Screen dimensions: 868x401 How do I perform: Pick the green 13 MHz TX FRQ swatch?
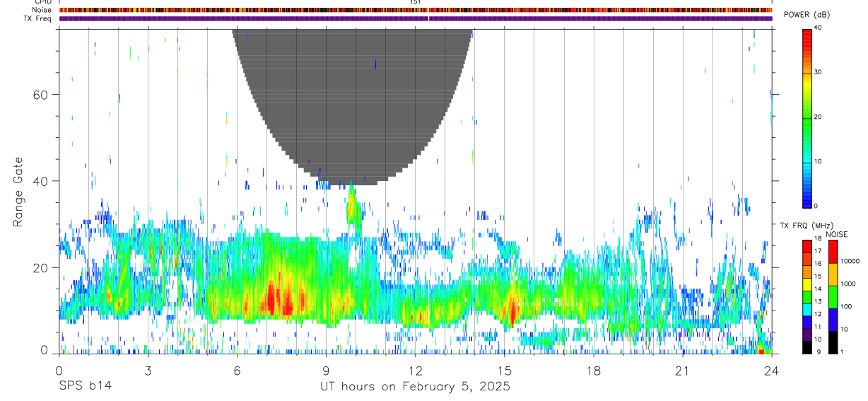pyautogui.click(x=807, y=298)
